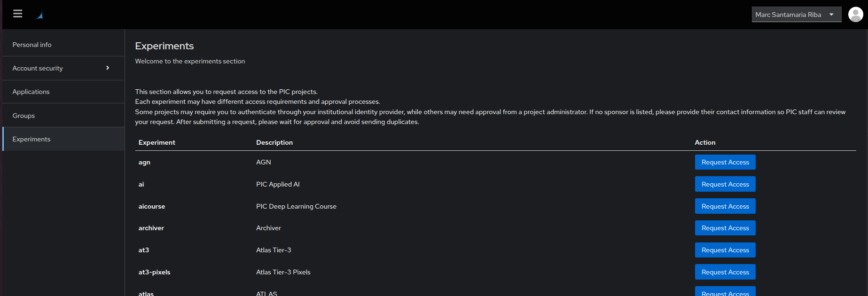
Task: Click the blue PIC logo
Action: click(x=40, y=15)
